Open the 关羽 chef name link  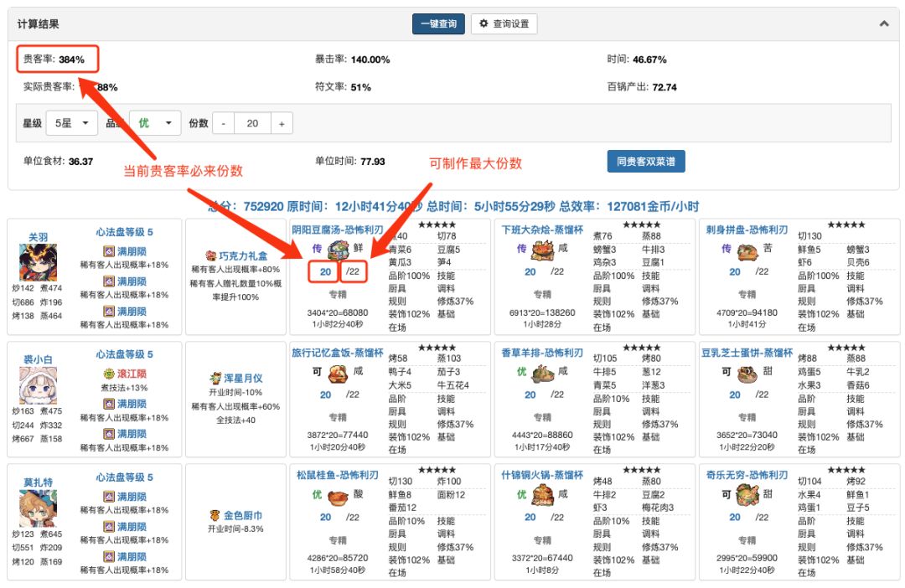click(x=38, y=237)
